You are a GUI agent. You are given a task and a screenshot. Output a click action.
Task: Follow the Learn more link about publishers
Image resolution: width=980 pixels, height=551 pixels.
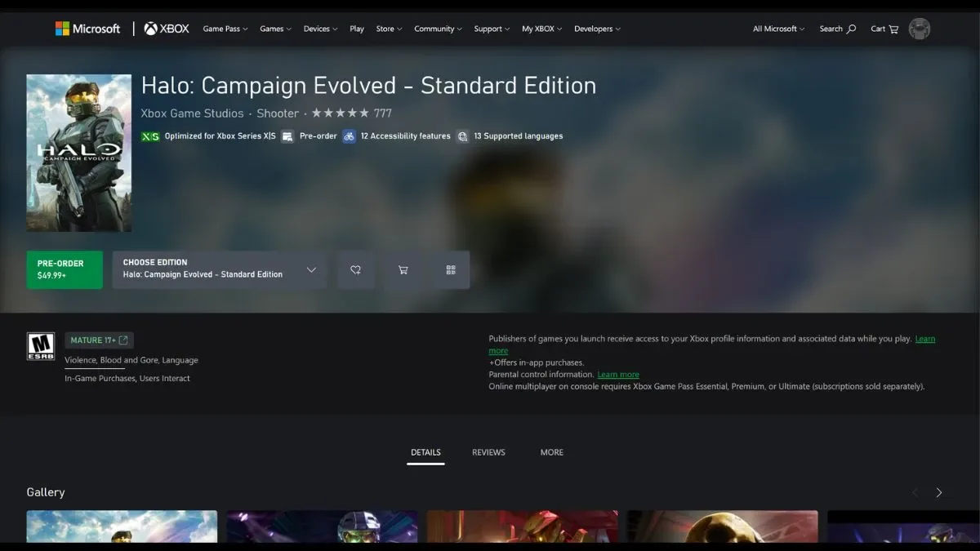click(925, 339)
